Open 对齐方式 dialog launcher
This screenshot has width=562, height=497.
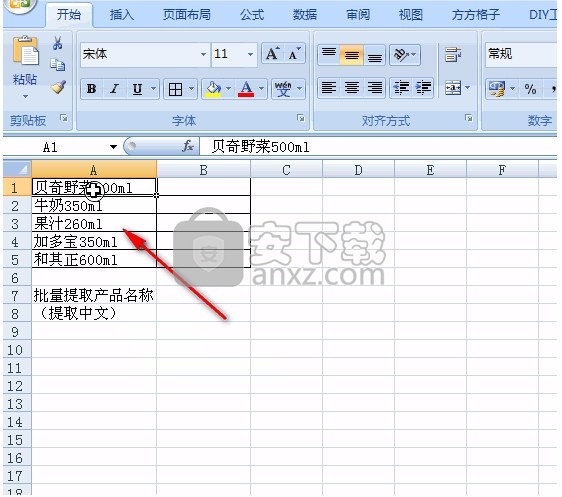(468, 118)
